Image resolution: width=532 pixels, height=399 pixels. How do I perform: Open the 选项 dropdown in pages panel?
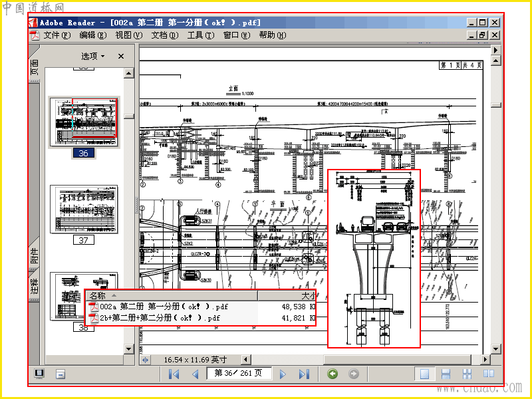coord(92,56)
